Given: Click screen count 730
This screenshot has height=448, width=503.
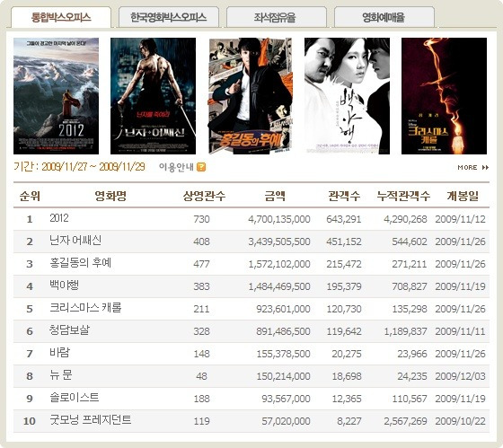Looking at the screenshot, I should [201, 219].
